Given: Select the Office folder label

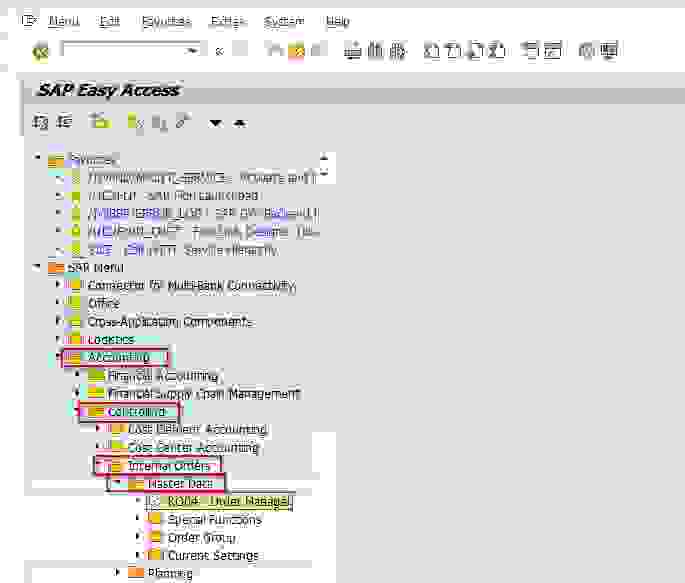Looking at the screenshot, I should point(104,303).
